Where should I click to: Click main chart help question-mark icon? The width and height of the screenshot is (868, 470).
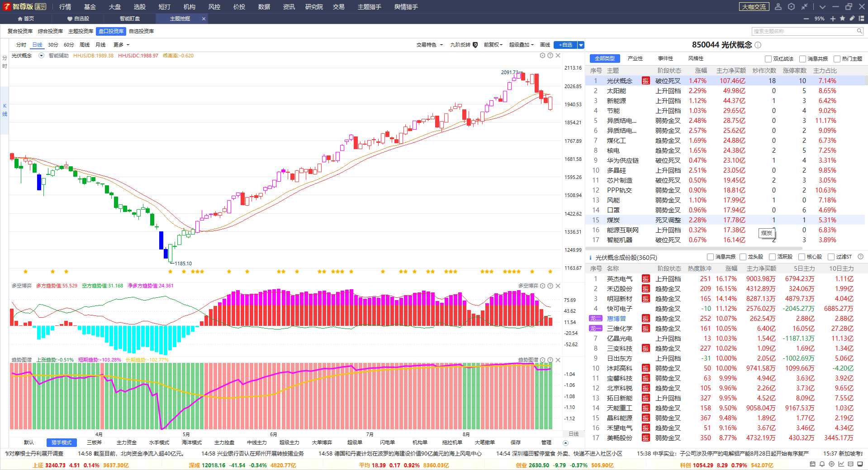point(550,56)
